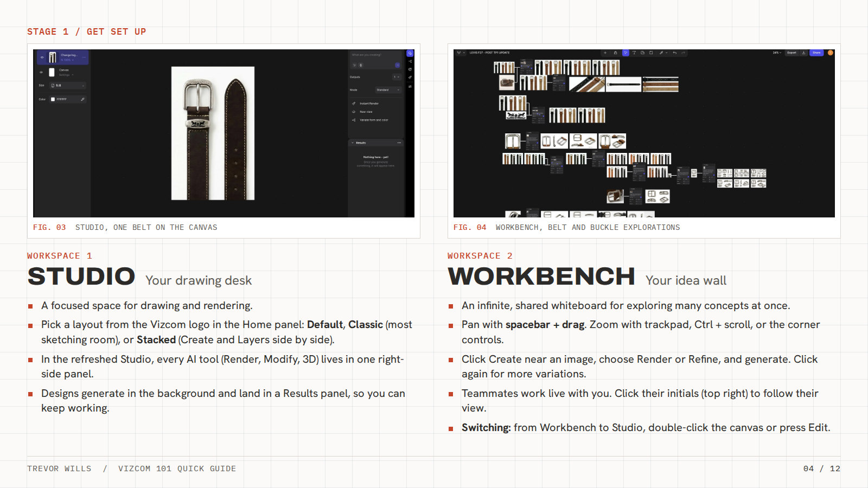
Task: Click the Export button in Workbench
Action: click(x=792, y=53)
